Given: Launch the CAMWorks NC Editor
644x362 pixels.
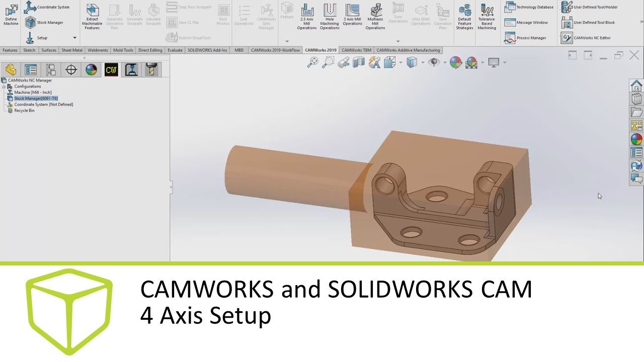Looking at the screenshot, I should click(x=586, y=38).
